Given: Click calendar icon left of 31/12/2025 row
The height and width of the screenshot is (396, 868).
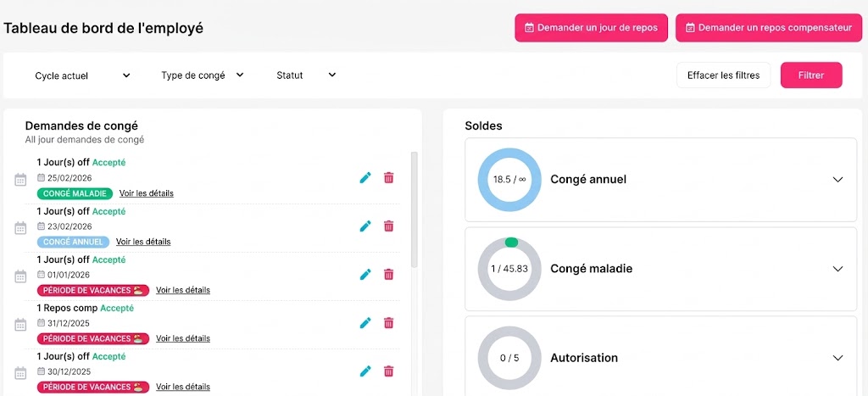Looking at the screenshot, I should (20, 325).
